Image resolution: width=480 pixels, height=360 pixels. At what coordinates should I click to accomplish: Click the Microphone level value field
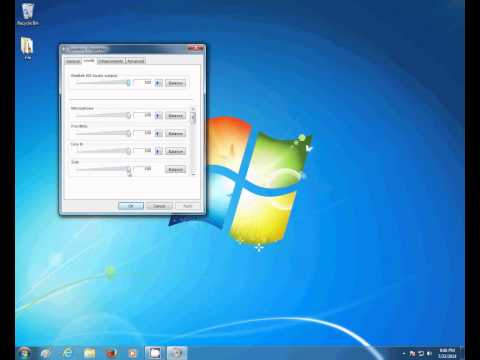[x=143, y=115]
